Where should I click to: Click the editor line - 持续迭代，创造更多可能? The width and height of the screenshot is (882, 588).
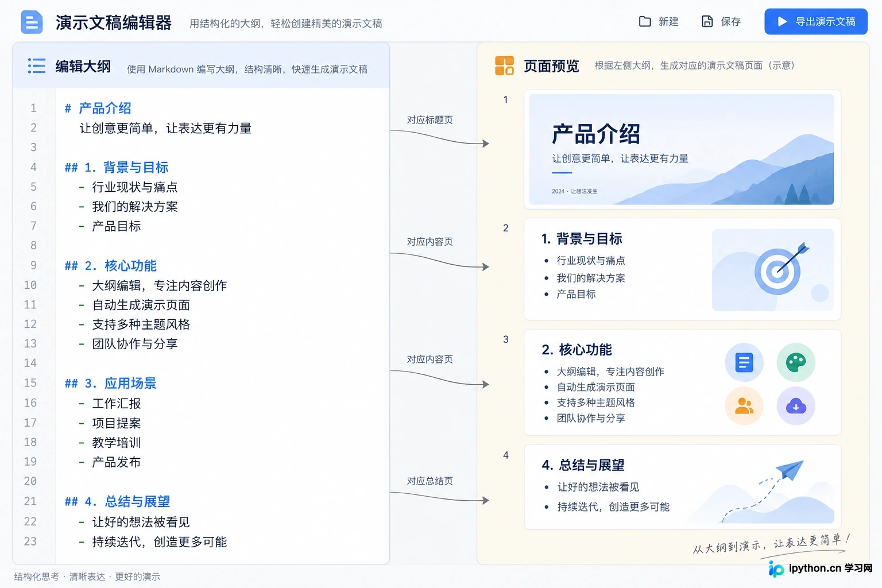pyautogui.click(x=153, y=542)
